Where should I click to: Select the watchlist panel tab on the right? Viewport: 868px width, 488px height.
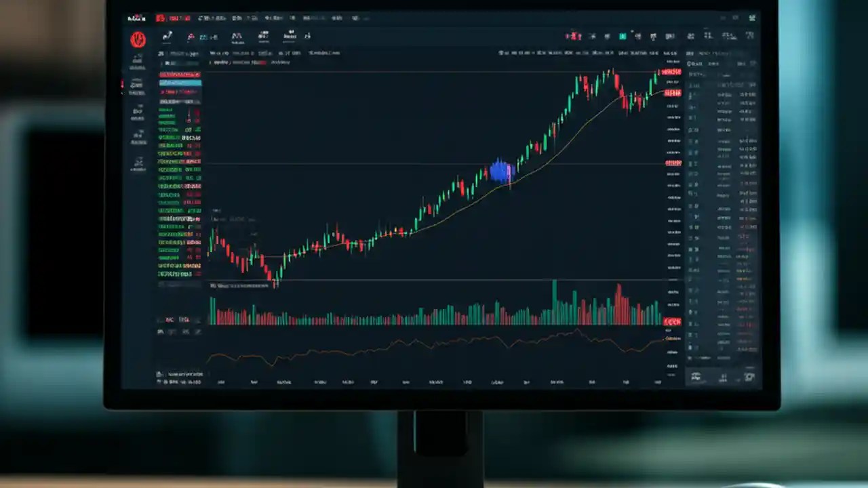tap(696, 63)
